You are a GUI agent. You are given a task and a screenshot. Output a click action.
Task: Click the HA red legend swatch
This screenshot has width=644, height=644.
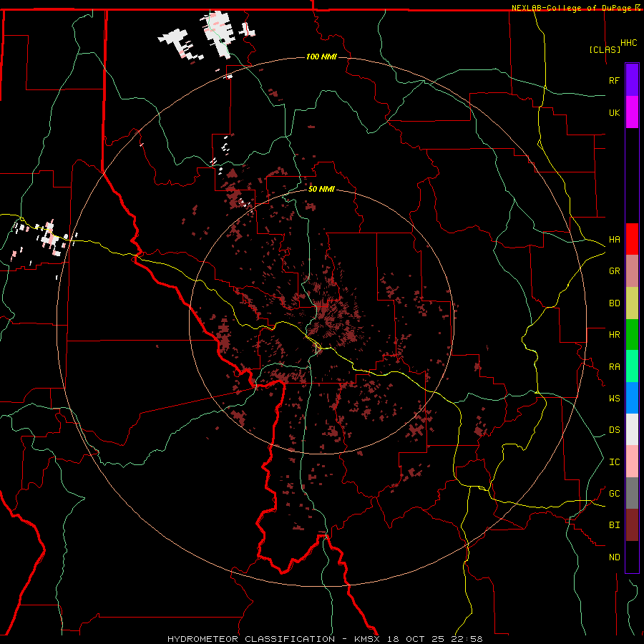pos(632,239)
